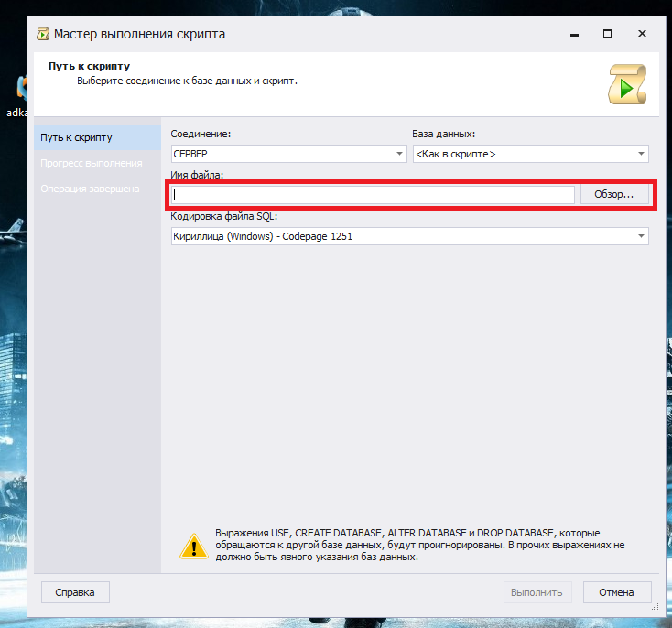Minimize the script wizard window
The height and width of the screenshot is (628, 672).
pos(574,34)
